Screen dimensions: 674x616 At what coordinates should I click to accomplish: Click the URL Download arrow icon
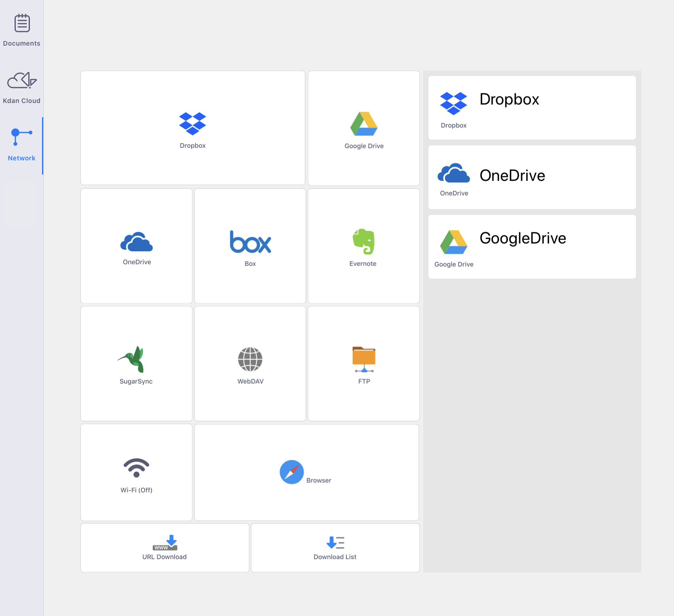[165, 542]
